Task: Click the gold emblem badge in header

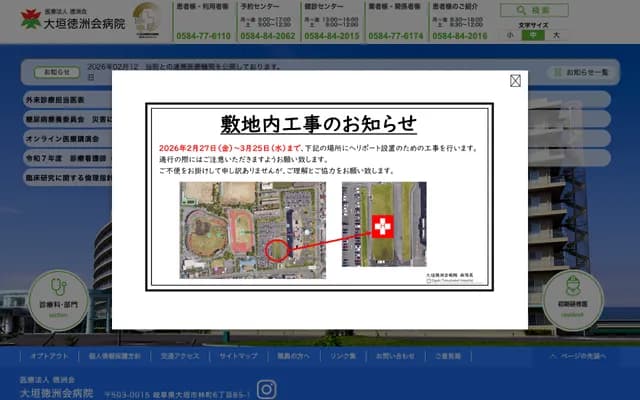Action: click(x=149, y=20)
